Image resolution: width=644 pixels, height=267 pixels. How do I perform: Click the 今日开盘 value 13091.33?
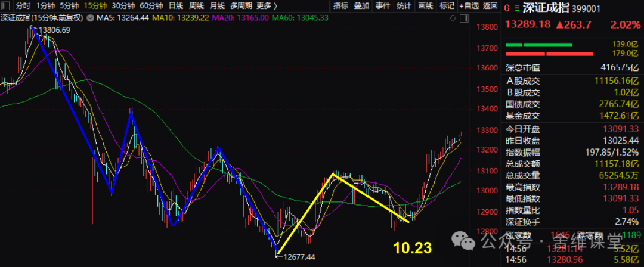622,130
